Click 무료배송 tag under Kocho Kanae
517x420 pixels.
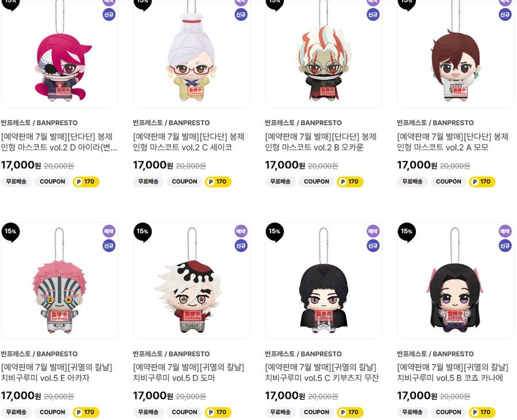click(x=412, y=412)
